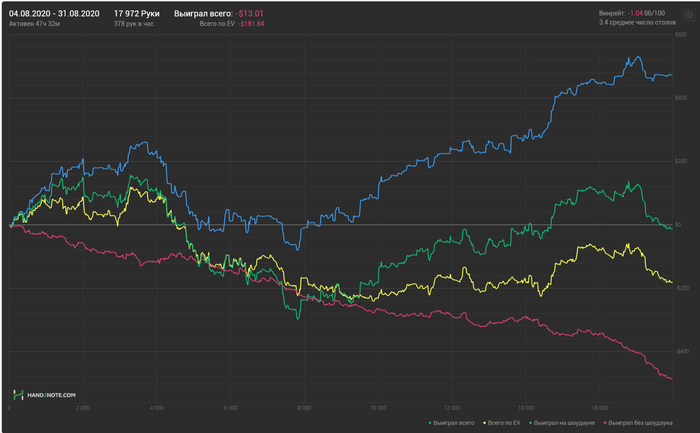Click the 'Активен 47ч 32м' activity text
The height and width of the screenshot is (433, 700).
point(34,24)
